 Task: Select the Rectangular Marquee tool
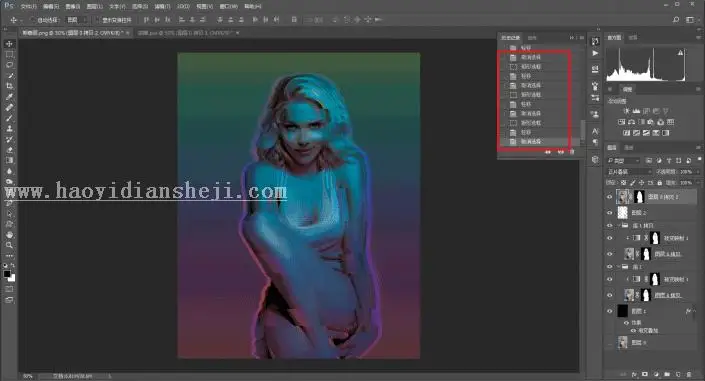pos(9,54)
